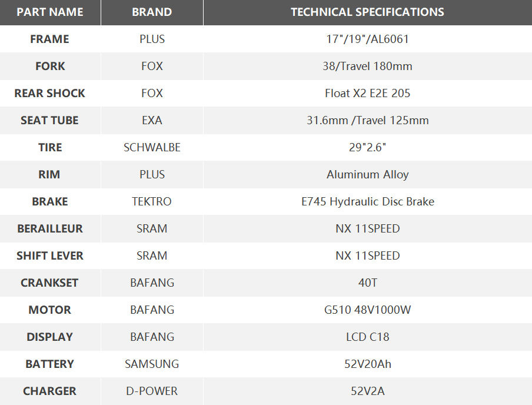The image size is (532, 405).
Task: Click the FOX brand in FORK row
Action: [152, 67]
